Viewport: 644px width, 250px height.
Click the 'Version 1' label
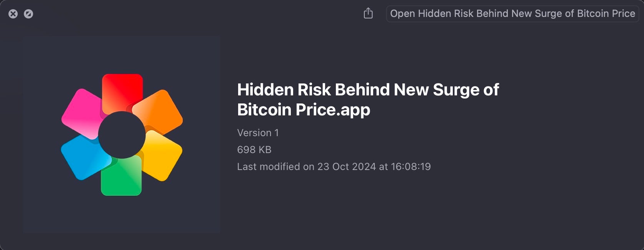coord(258,133)
